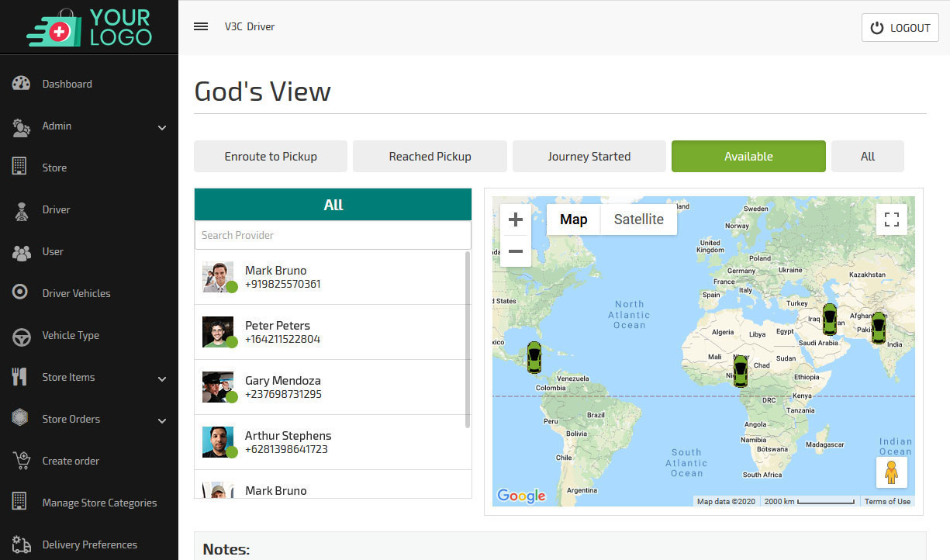Toggle fullscreen map view

[x=891, y=220]
